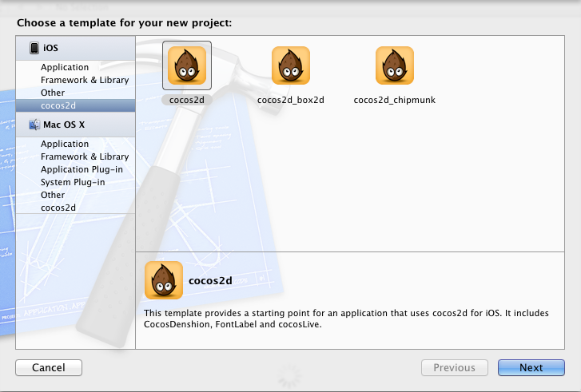The width and height of the screenshot is (581, 392).
Task: Select the cocos2d template icon
Action: point(187,65)
